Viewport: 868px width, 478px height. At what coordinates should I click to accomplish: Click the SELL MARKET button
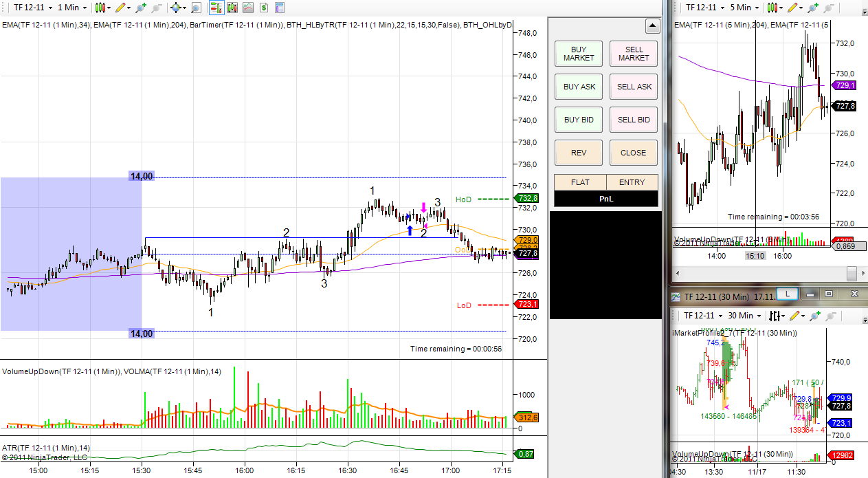coord(634,54)
